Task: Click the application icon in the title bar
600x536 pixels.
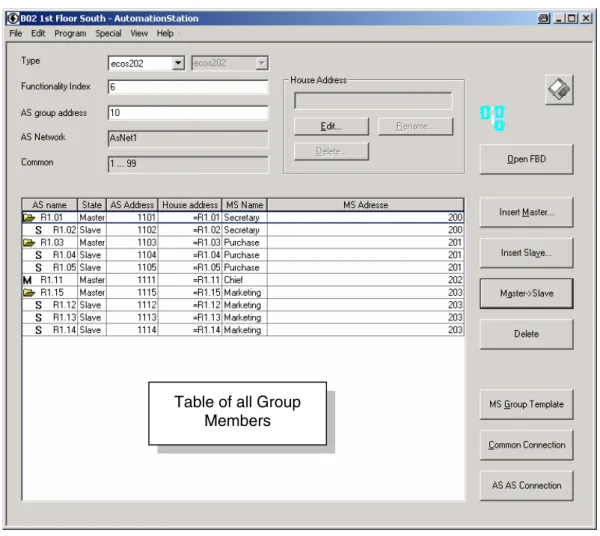Action: click(x=13, y=18)
